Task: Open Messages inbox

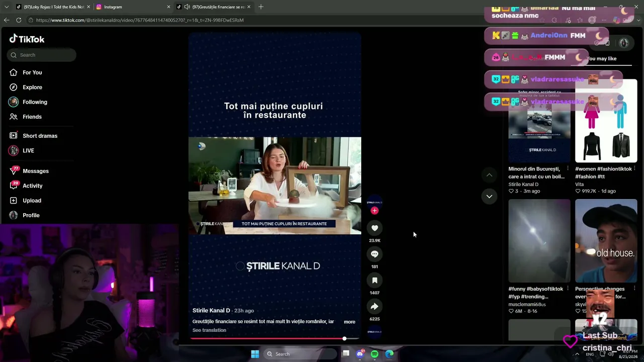Action: click(x=35, y=171)
